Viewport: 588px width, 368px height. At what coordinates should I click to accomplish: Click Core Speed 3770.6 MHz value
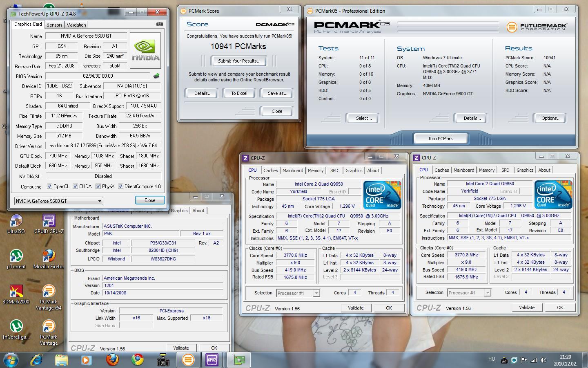(x=295, y=255)
